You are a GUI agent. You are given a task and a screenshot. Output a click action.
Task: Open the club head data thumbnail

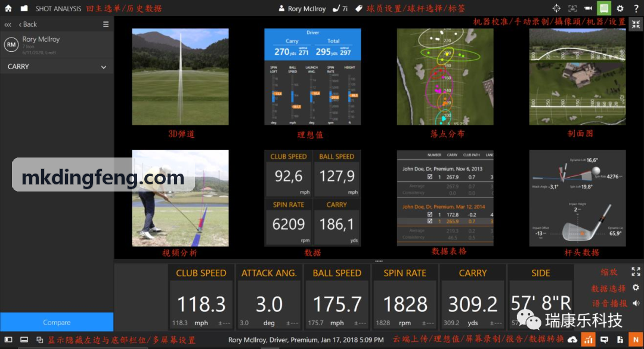pyautogui.click(x=577, y=198)
